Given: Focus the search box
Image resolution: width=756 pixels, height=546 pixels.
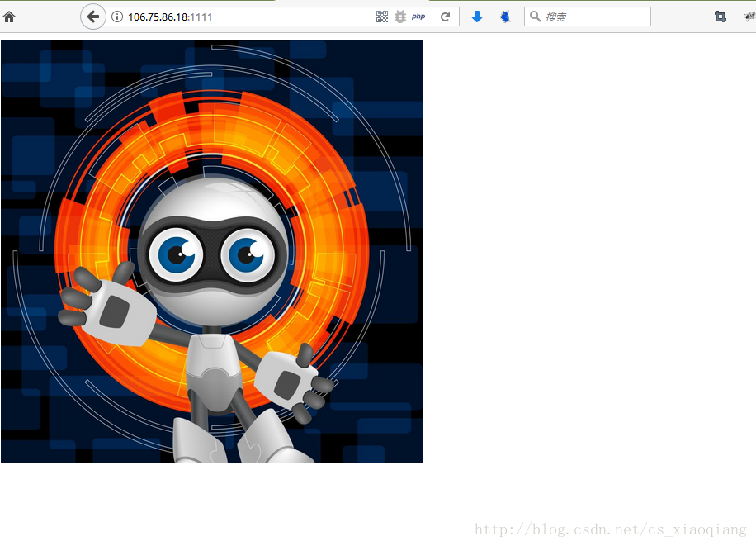Looking at the screenshot, I should click(588, 17).
